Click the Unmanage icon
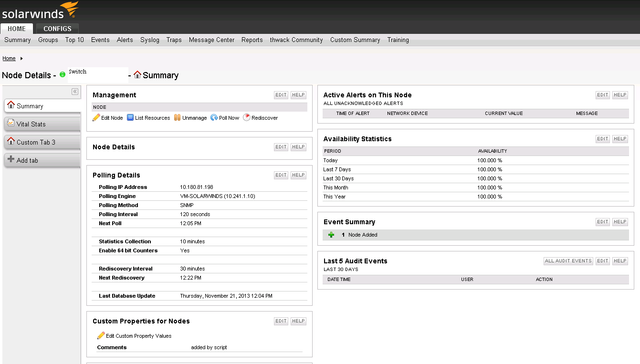Viewport: 640px width, 364px height. point(177,118)
